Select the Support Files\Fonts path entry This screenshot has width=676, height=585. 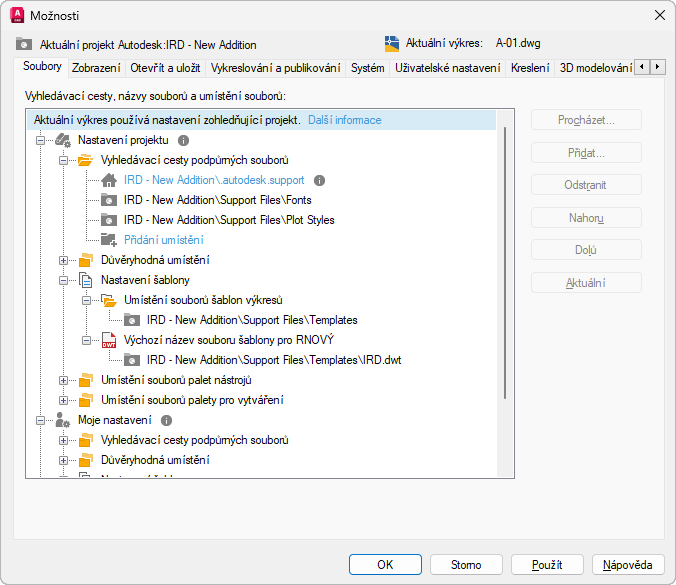217,200
